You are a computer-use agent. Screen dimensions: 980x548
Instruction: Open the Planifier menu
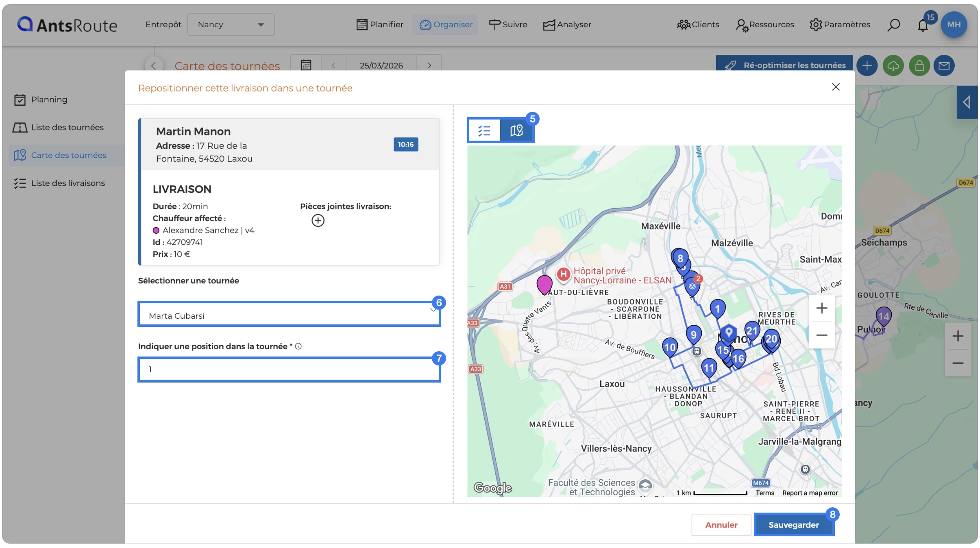379,24
